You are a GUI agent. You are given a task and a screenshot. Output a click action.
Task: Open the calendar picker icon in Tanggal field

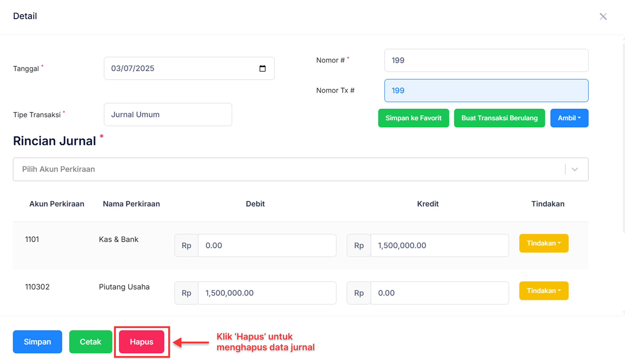pyautogui.click(x=262, y=68)
